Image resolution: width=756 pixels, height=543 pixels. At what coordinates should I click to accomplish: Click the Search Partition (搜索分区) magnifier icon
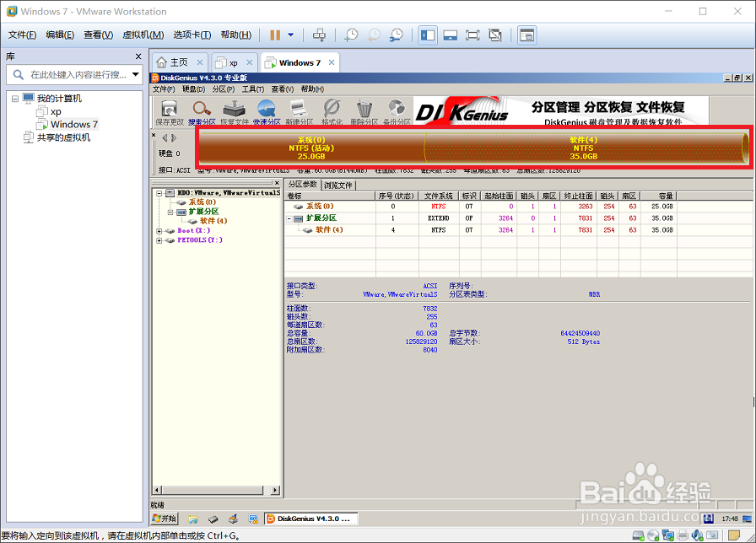[x=202, y=112]
